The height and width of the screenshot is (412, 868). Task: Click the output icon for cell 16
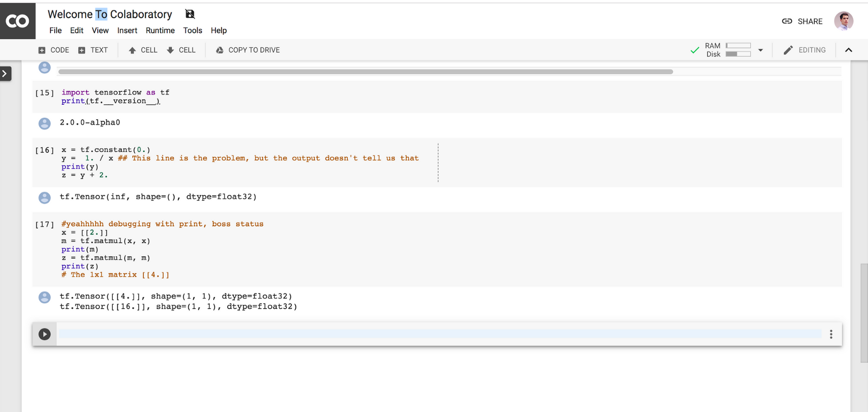pyautogui.click(x=44, y=198)
